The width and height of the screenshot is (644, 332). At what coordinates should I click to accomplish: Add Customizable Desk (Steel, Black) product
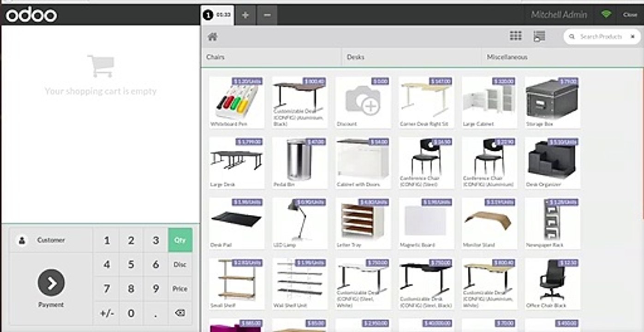(426, 284)
